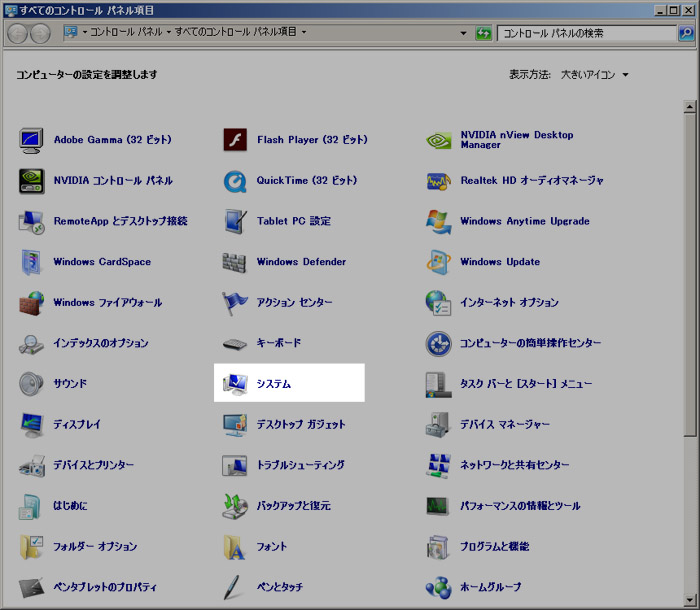Open ペンタブレットのプロパティ link
The image size is (700, 610).
point(105,587)
